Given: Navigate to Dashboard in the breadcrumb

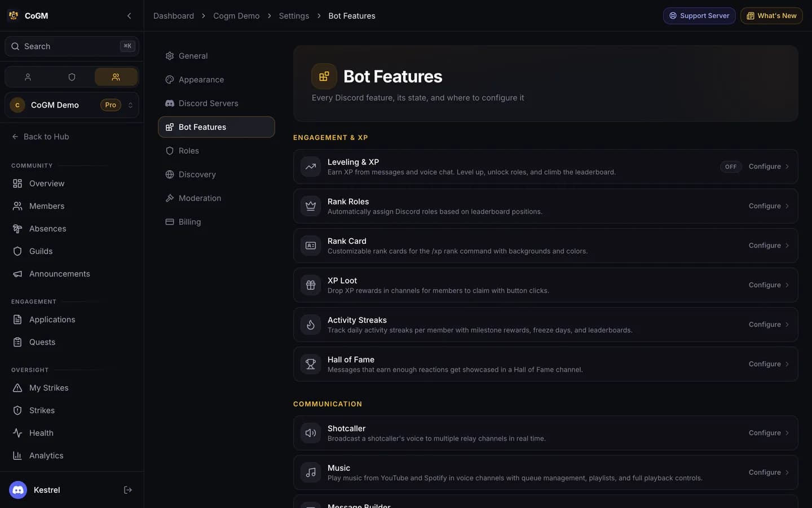Looking at the screenshot, I should (174, 16).
